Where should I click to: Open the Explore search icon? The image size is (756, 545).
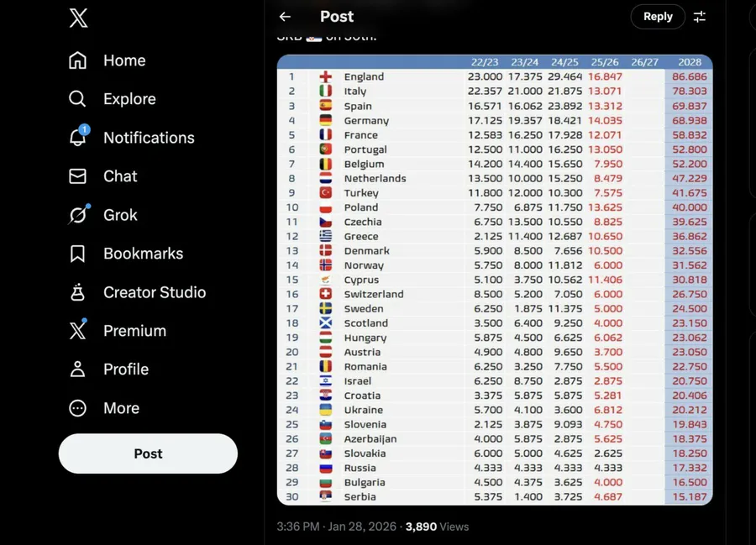(77, 99)
